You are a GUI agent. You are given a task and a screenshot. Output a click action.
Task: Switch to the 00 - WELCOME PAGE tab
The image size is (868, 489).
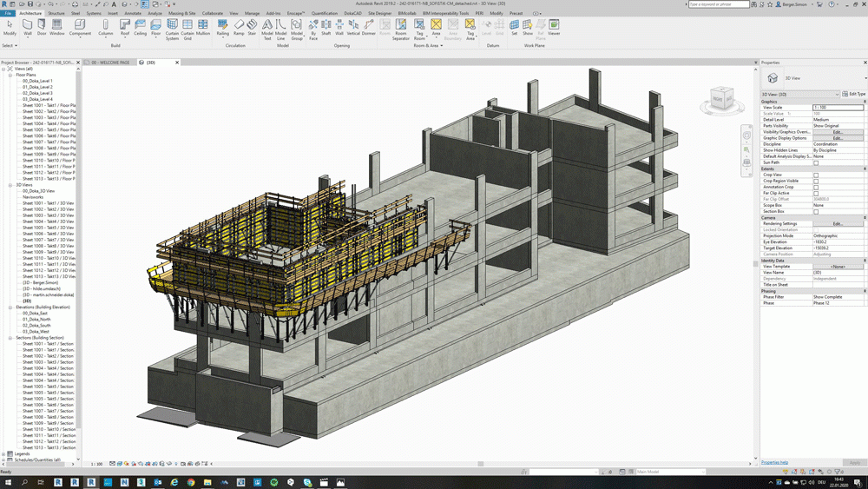[111, 63]
